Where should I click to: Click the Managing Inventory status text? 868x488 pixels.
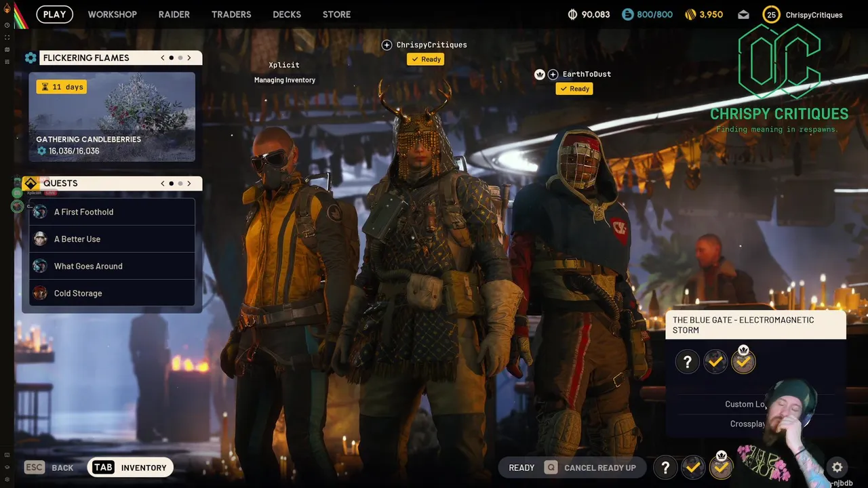(x=285, y=80)
